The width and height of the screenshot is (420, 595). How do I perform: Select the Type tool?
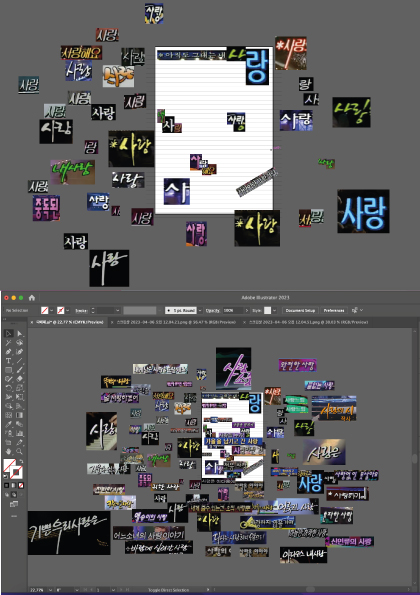pyautogui.click(x=8, y=361)
